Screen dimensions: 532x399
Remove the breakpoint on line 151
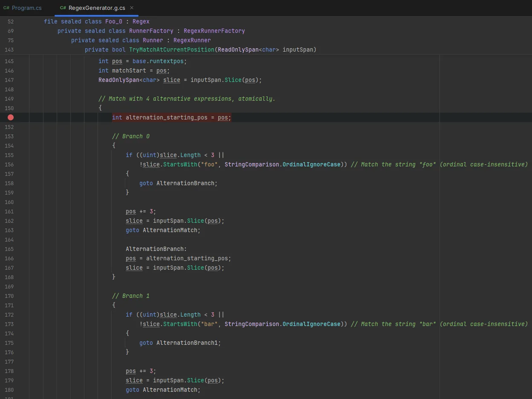tap(10, 117)
